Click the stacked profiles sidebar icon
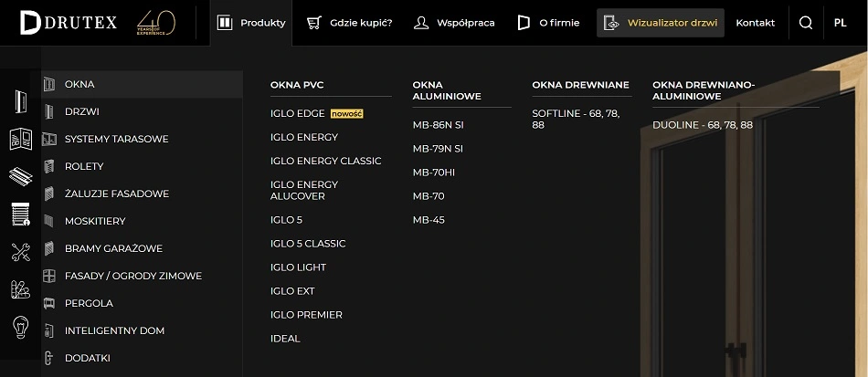 (20, 176)
